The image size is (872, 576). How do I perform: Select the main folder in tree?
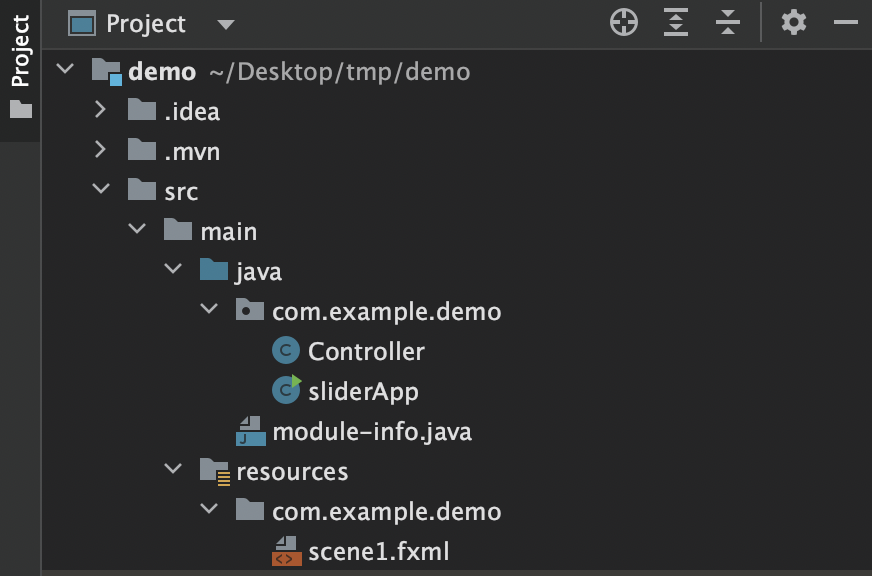click(228, 231)
